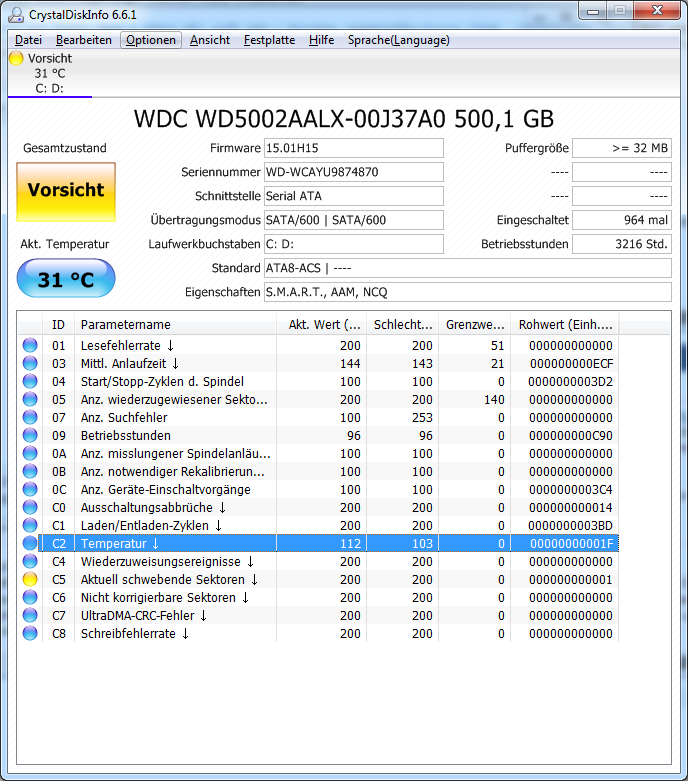The width and height of the screenshot is (688, 781).
Task: Click the Grenzwe... column header
Action: point(475,325)
